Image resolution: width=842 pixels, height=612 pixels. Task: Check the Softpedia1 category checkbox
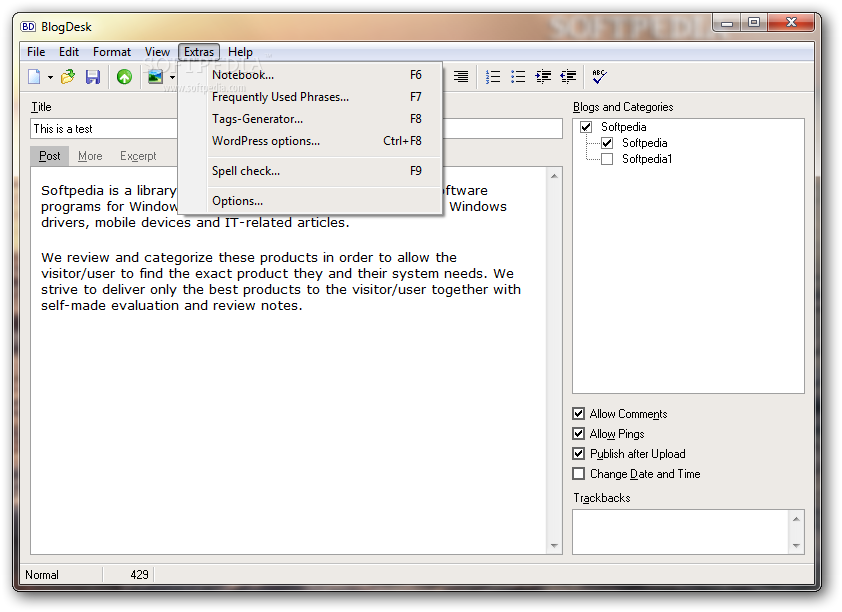[607, 159]
